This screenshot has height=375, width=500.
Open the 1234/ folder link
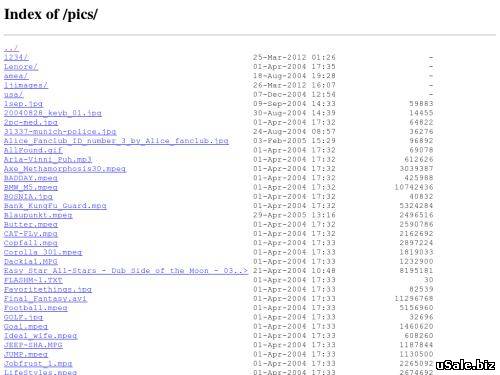16,57
